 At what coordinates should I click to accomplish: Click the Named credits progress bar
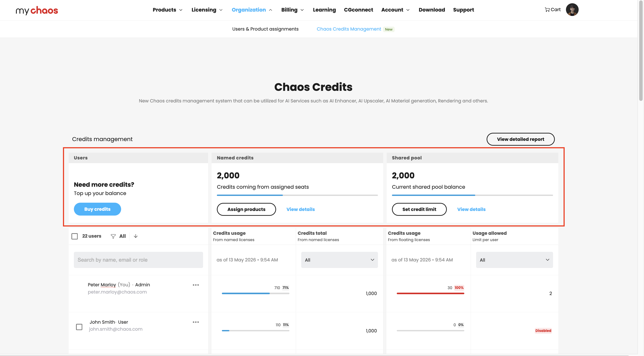(297, 195)
